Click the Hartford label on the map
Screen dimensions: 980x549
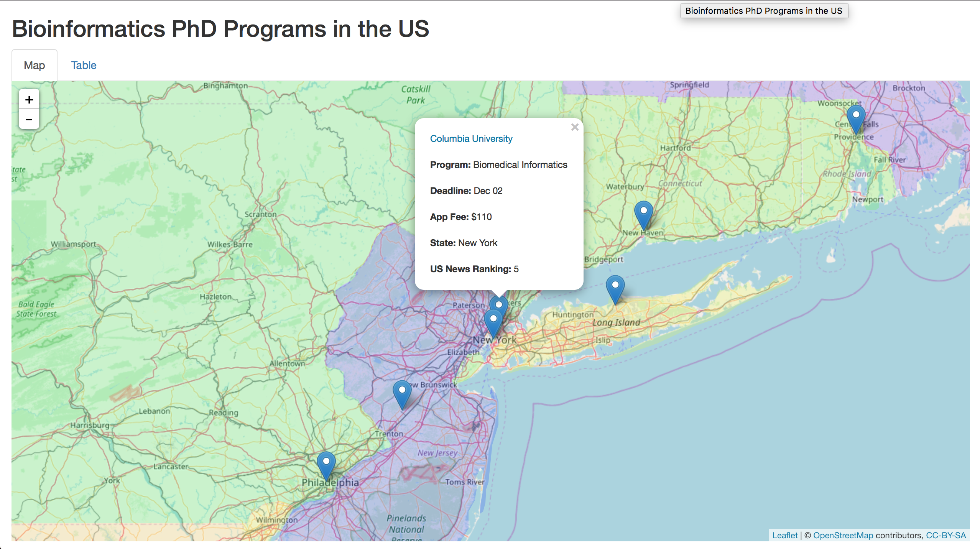[x=675, y=148]
